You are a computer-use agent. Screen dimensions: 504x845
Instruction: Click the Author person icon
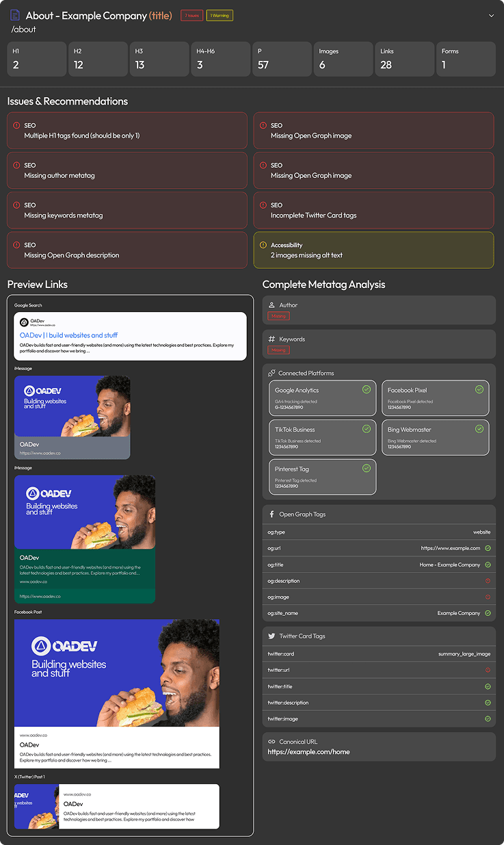pos(271,305)
